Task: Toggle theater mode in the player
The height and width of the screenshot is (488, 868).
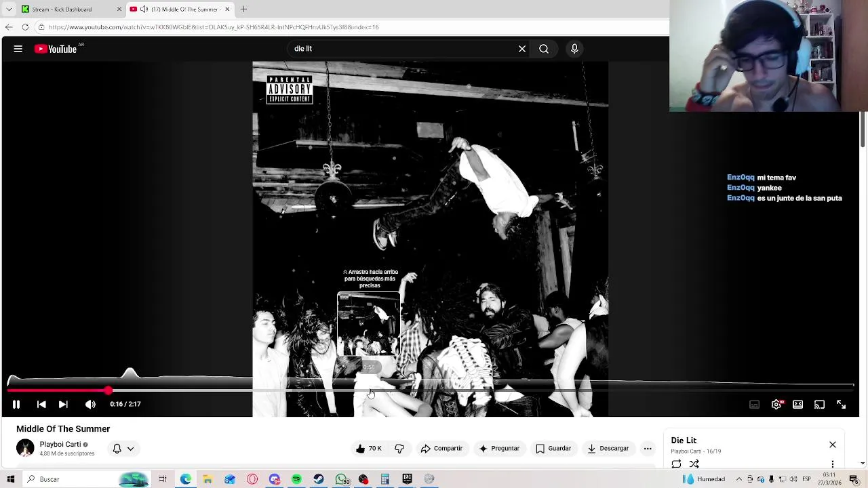Action: coord(797,405)
